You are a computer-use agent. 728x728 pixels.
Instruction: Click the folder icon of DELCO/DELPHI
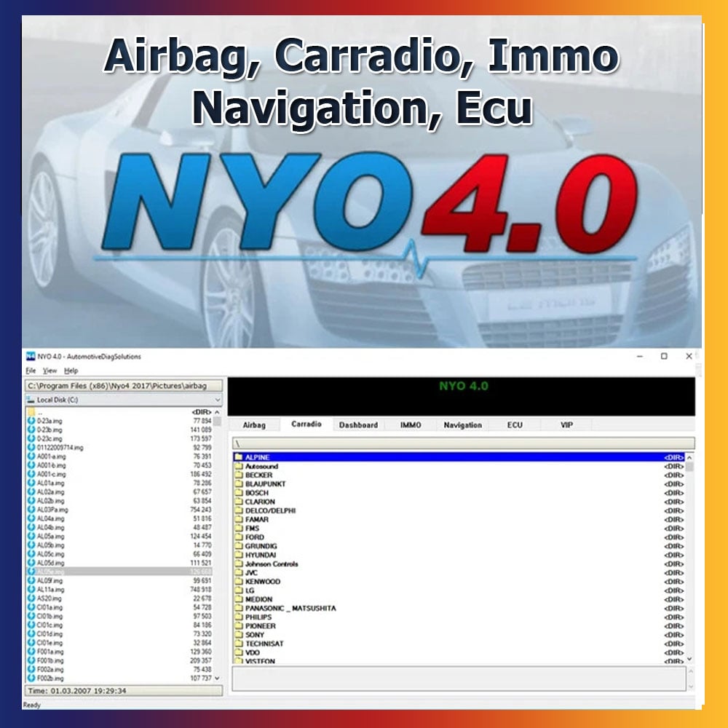pyautogui.click(x=239, y=510)
